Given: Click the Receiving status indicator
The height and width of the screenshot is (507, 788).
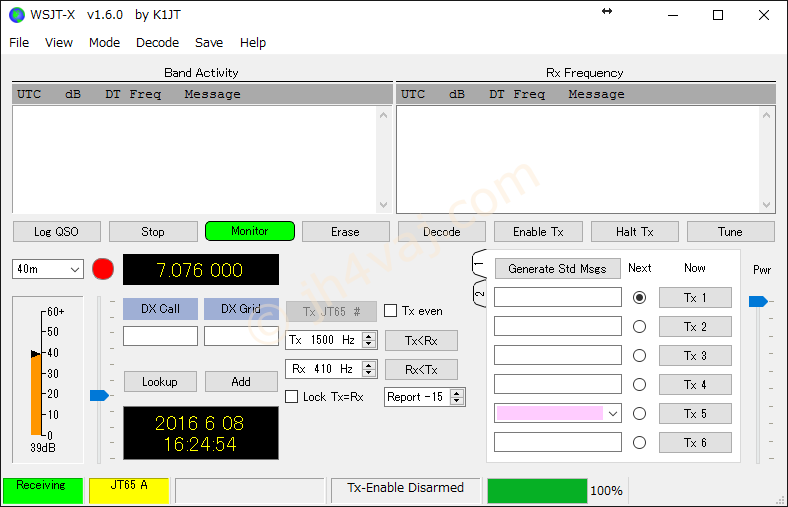Looking at the screenshot, I should (43, 490).
